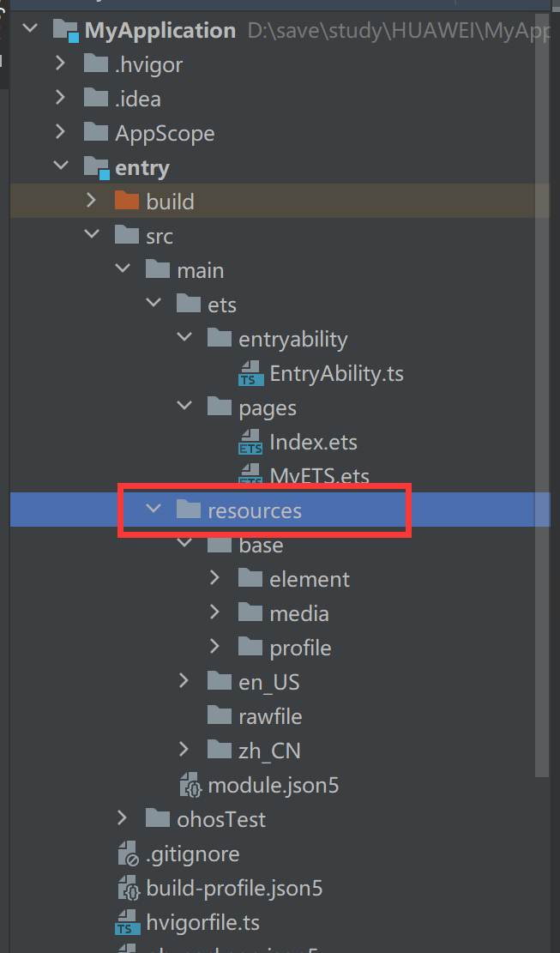This screenshot has width=560, height=953.
Task: Expand the zh_CN folder
Action: pos(184,750)
